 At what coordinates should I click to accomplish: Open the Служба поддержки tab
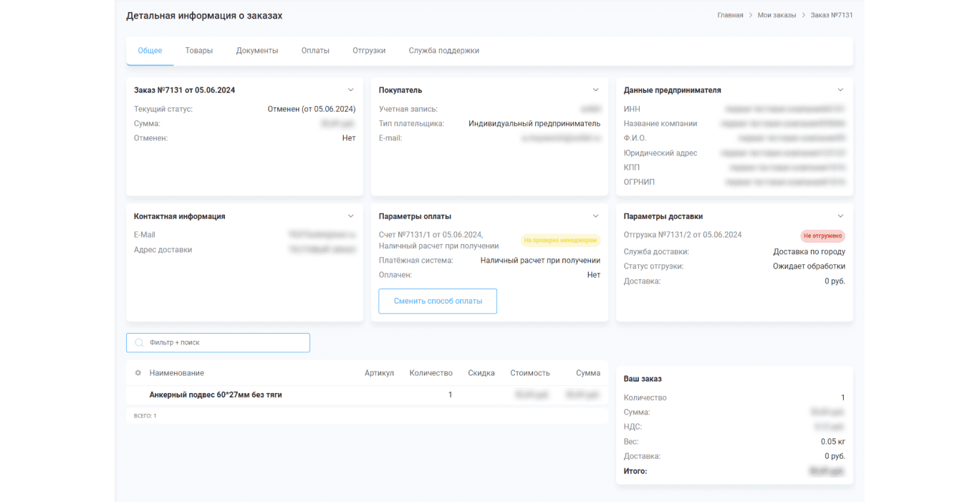444,51
